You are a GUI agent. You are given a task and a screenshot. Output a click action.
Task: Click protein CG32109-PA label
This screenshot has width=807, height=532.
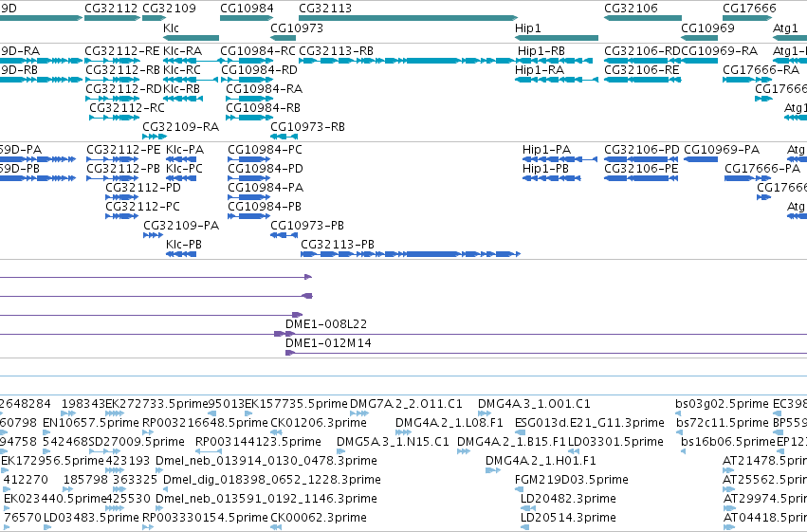pos(181,226)
